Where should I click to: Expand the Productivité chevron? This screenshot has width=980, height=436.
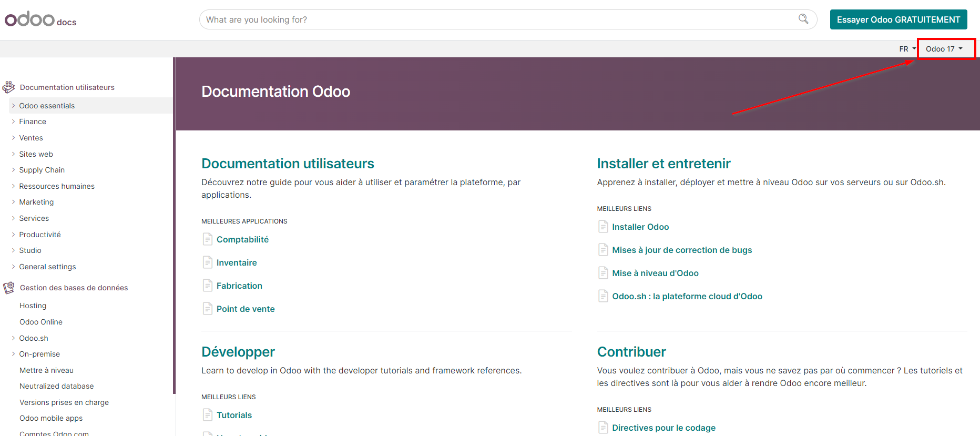pyautogui.click(x=13, y=235)
